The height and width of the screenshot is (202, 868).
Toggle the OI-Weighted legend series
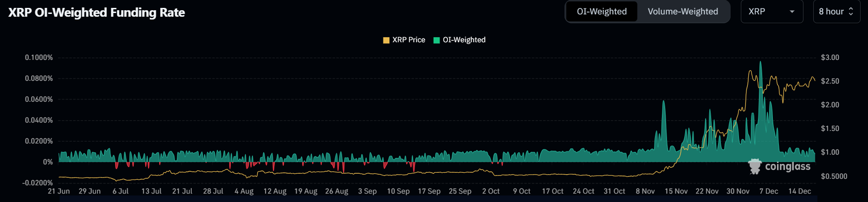point(459,40)
